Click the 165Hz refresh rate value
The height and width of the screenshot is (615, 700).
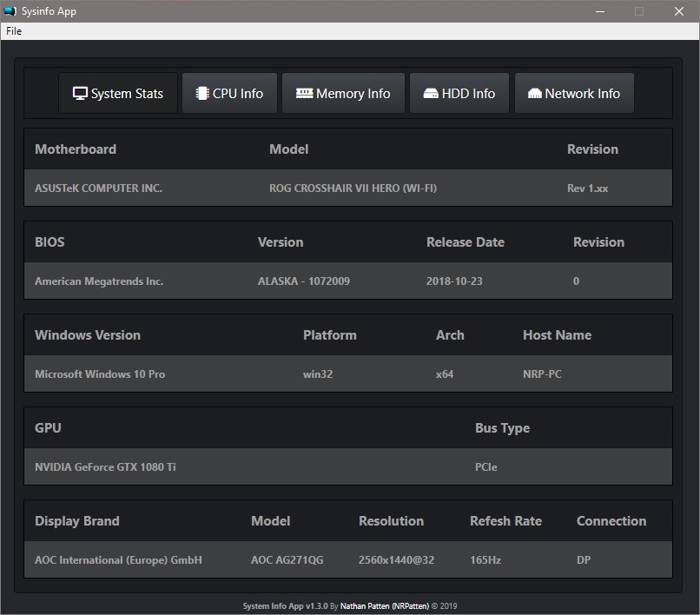pos(485,560)
